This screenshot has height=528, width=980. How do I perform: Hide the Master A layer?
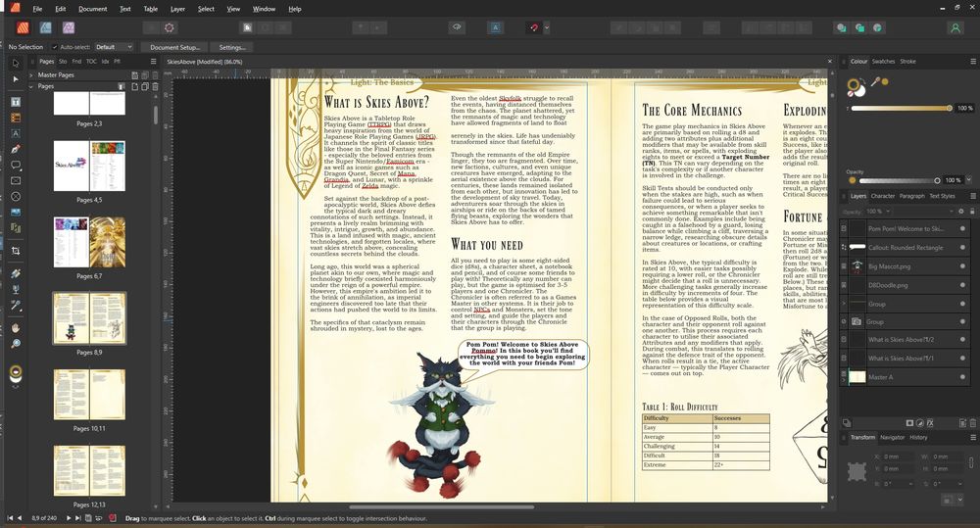pos(963,376)
